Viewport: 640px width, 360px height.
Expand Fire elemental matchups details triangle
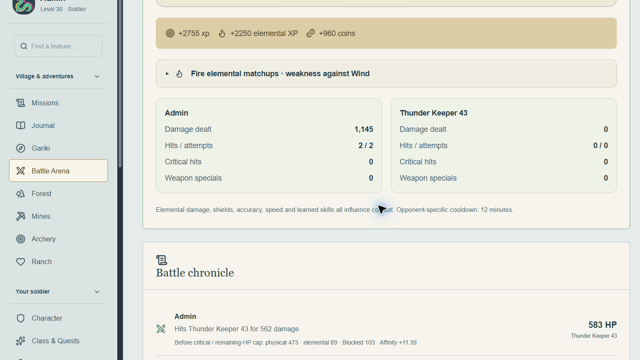click(x=167, y=74)
